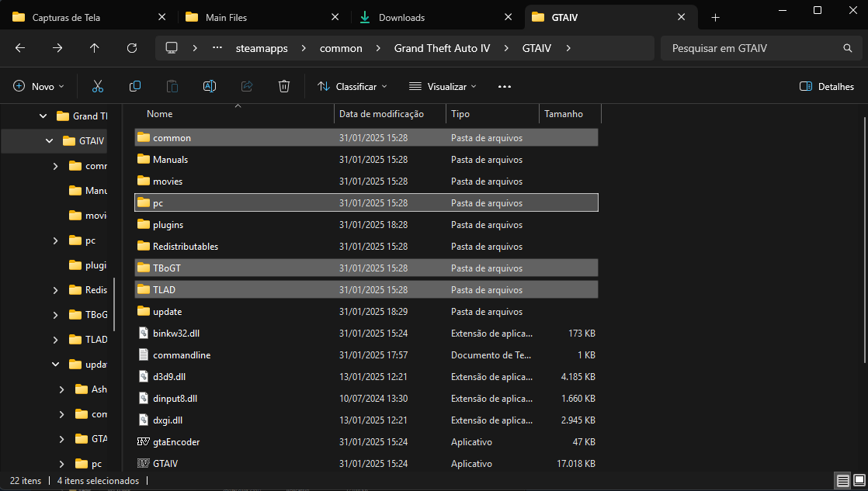Open the Visualizar view dropdown
This screenshot has height=491, width=868.
443,86
